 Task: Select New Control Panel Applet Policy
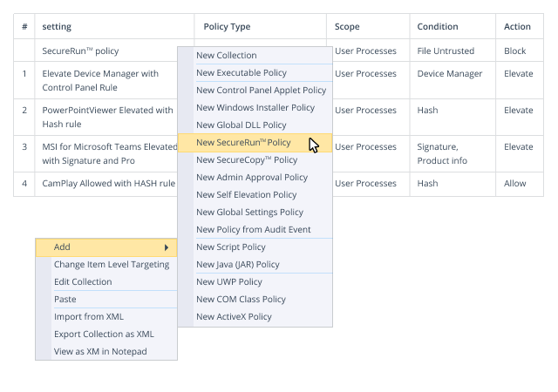(261, 91)
